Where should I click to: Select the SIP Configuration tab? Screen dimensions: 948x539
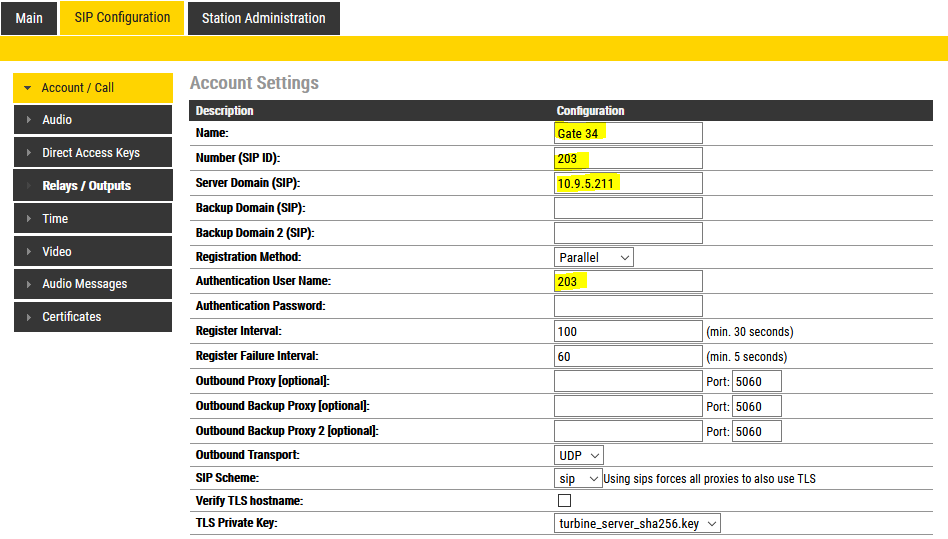pyautogui.click(x=124, y=18)
